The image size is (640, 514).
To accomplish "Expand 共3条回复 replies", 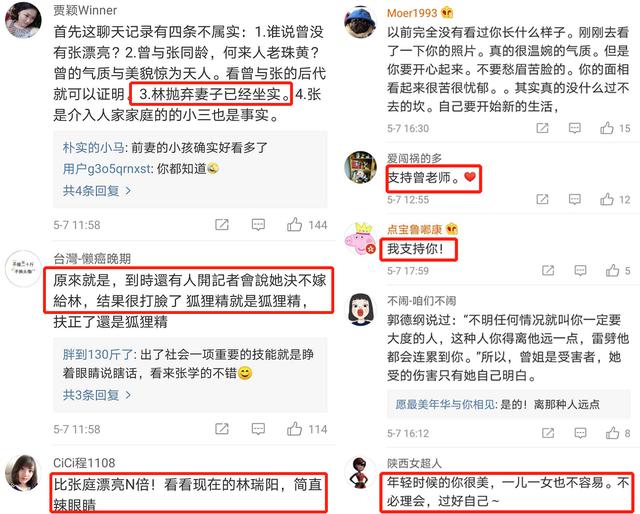I will 97,395.
